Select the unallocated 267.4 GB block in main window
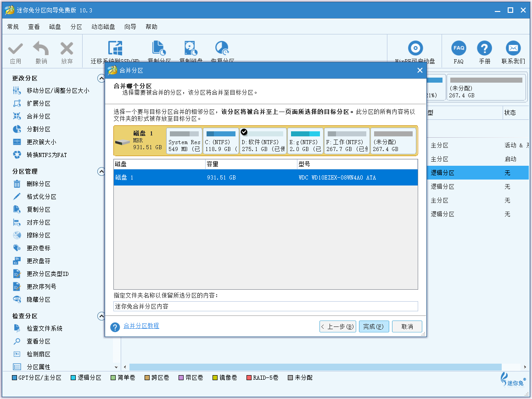The image size is (532, 399). pos(486,87)
